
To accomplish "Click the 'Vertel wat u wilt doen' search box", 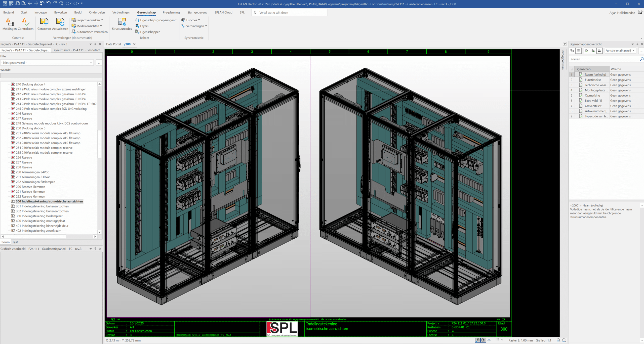I will point(289,12).
